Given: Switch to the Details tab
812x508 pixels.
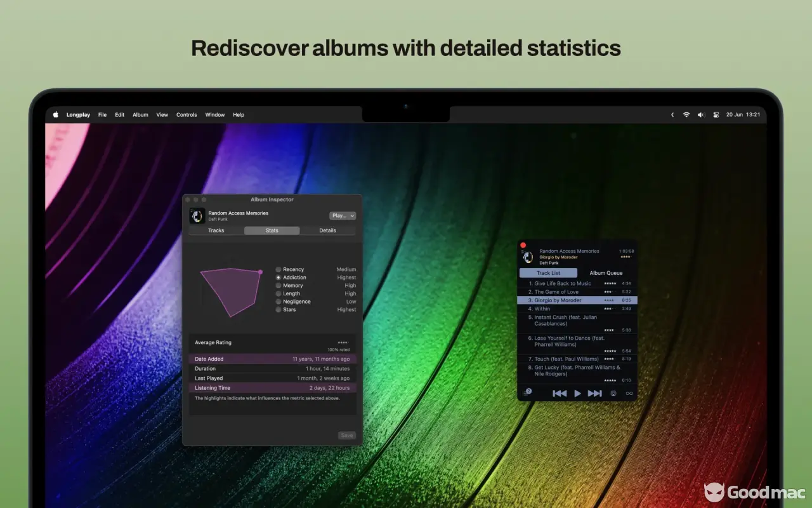Looking at the screenshot, I should coord(327,231).
